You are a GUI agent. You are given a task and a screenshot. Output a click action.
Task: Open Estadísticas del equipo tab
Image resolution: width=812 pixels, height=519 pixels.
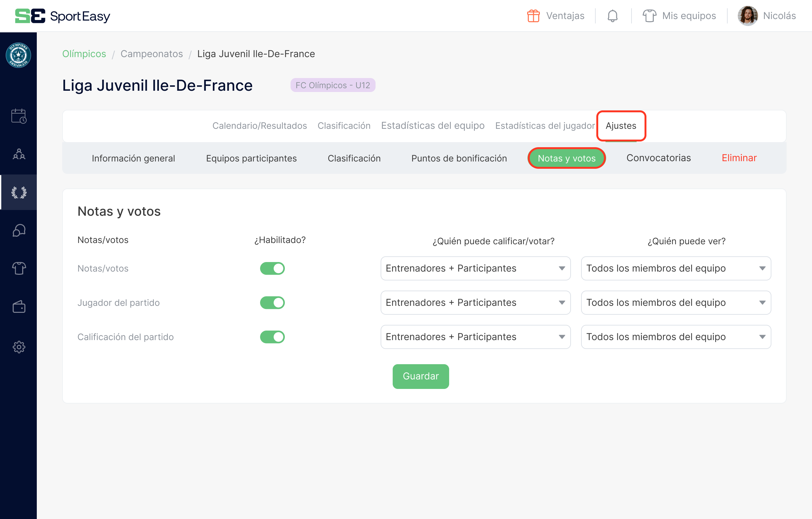[x=433, y=126]
